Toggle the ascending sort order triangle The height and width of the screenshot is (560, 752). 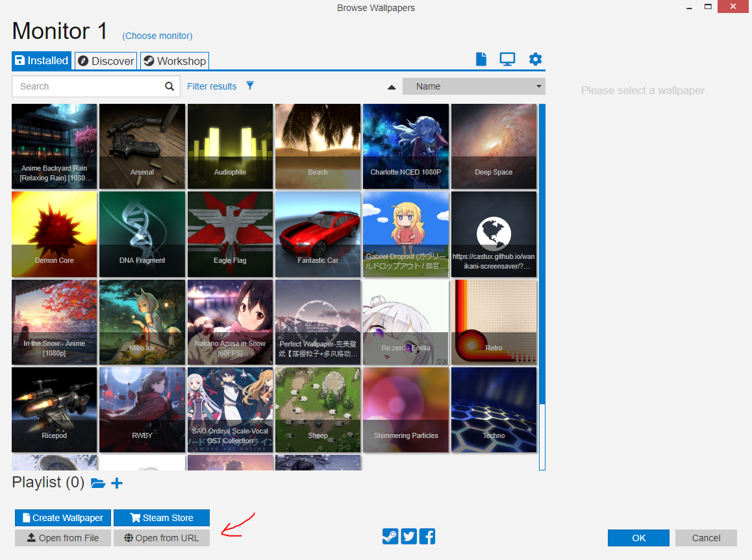tap(392, 86)
